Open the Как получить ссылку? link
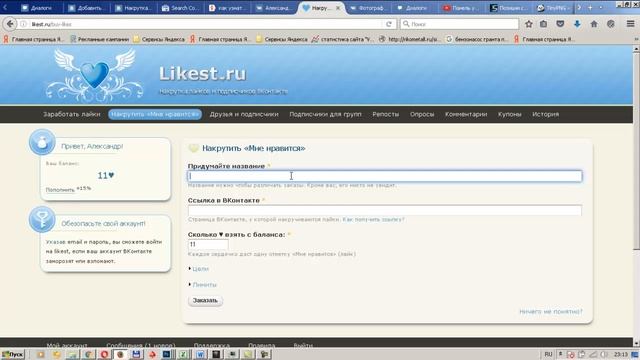 [373, 220]
